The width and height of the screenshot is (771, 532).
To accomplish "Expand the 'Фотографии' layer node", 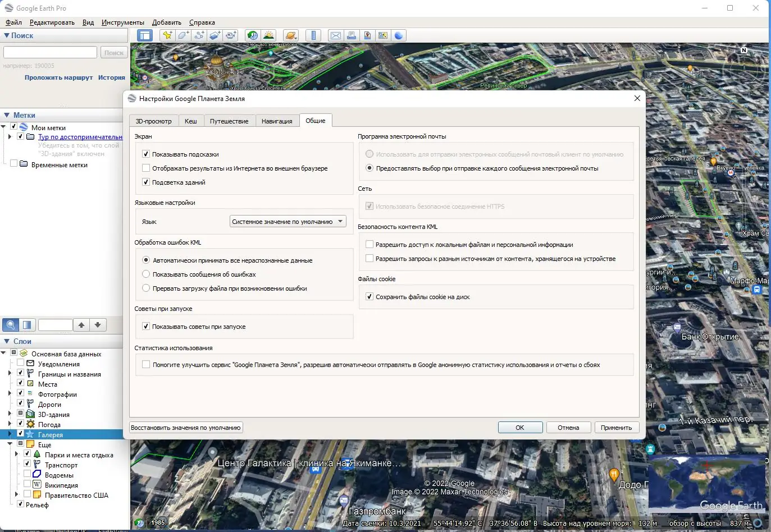I will (10, 394).
